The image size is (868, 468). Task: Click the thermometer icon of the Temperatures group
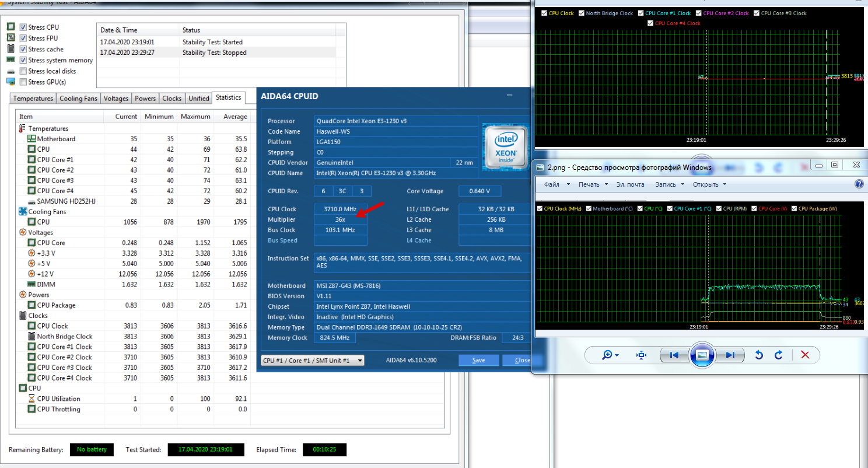(x=23, y=128)
